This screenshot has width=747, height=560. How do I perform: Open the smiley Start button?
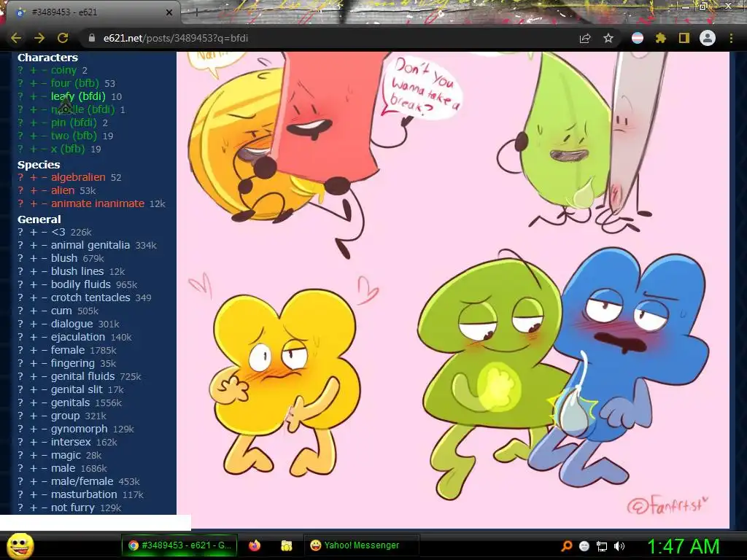(20, 545)
